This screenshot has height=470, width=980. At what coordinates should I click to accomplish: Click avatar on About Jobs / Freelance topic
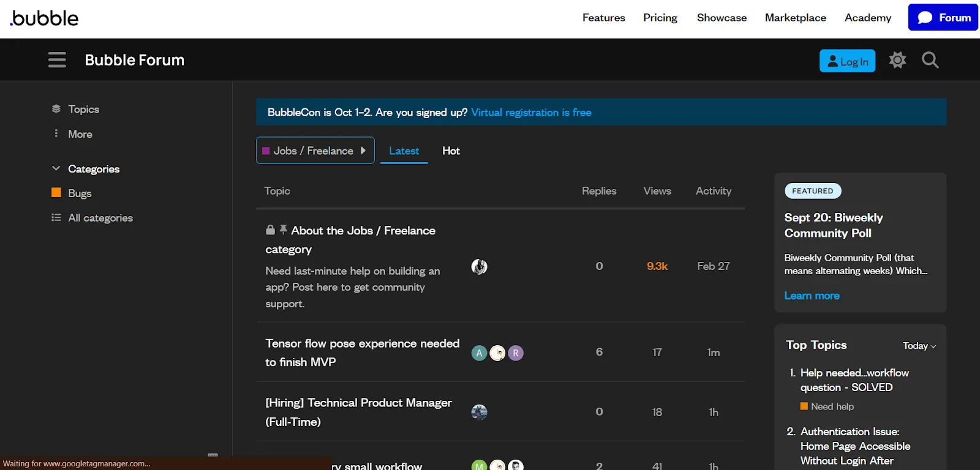pyautogui.click(x=479, y=266)
